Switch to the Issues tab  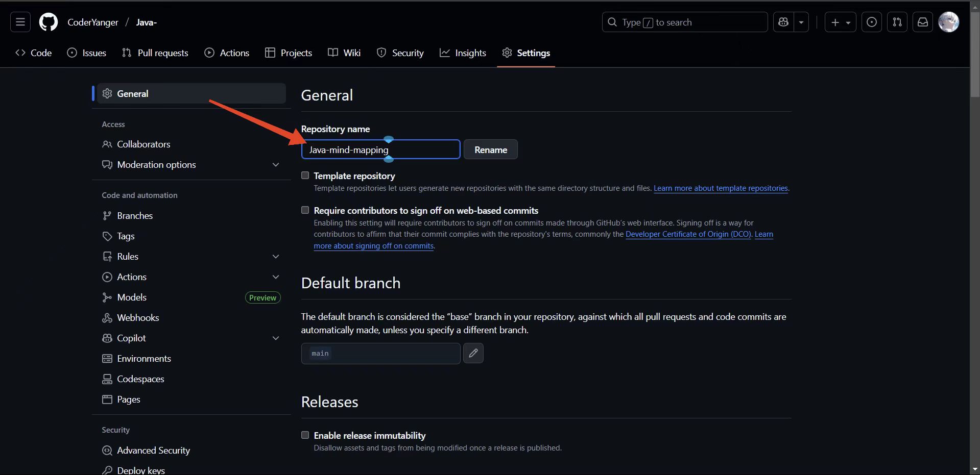(87, 53)
